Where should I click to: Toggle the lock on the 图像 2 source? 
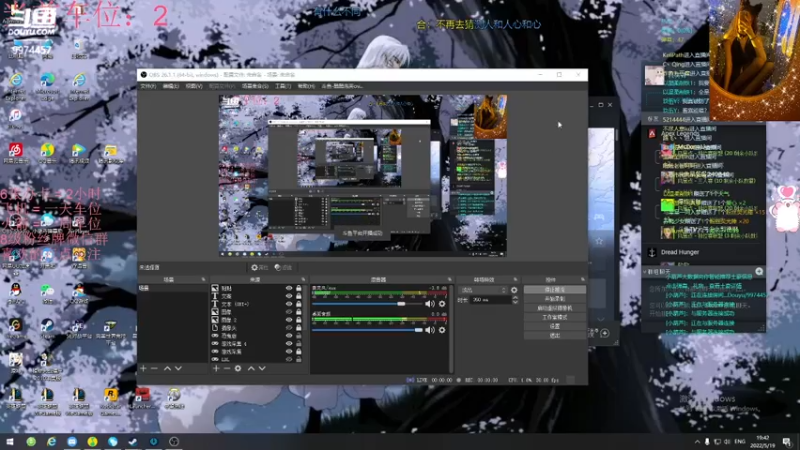coord(298,320)
